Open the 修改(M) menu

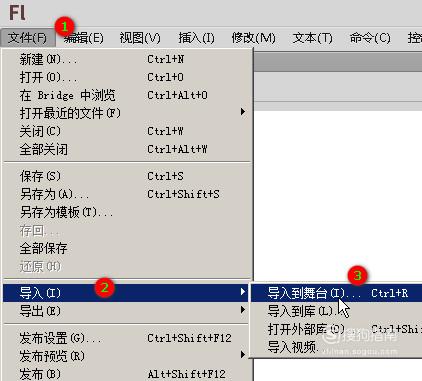pyautogui.click(x=253, y=38)
